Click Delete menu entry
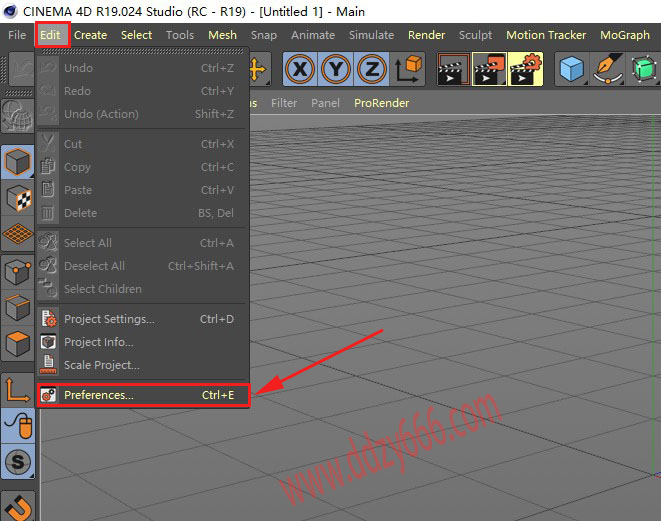 pyautogui.click(x=142, y=213)
